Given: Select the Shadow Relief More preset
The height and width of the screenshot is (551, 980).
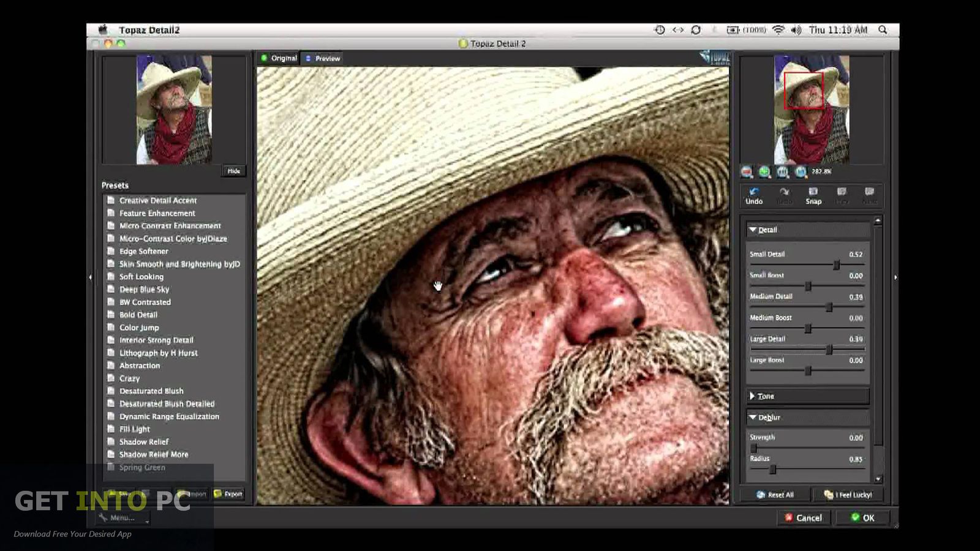Looking at the screenshot, I should coord(153,454).
